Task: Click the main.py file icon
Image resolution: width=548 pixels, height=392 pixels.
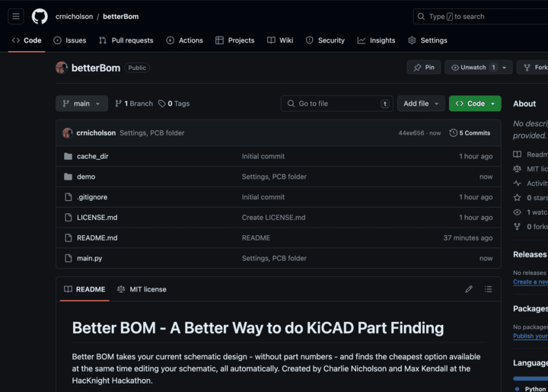Action: pyautogui.click(x=68, y=258)
